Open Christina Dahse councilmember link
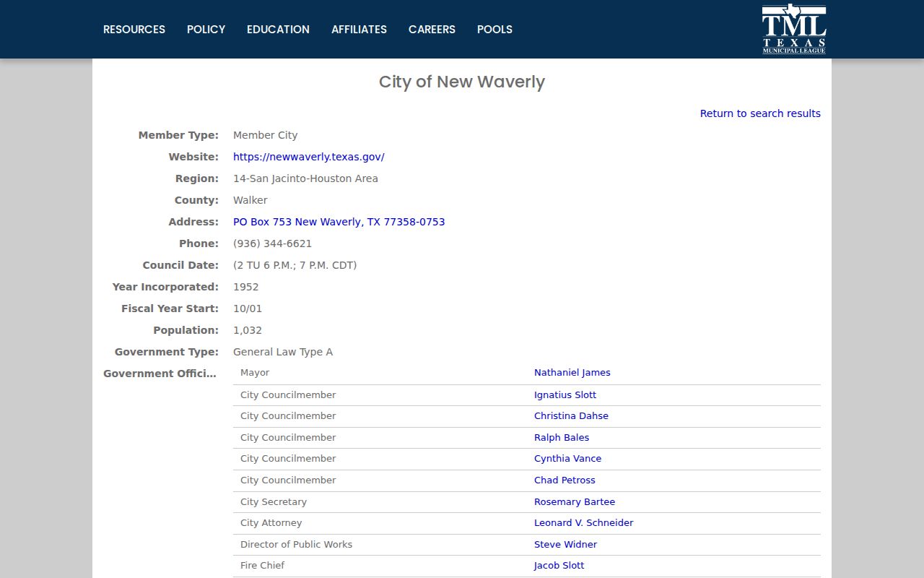 coord(571,416)
